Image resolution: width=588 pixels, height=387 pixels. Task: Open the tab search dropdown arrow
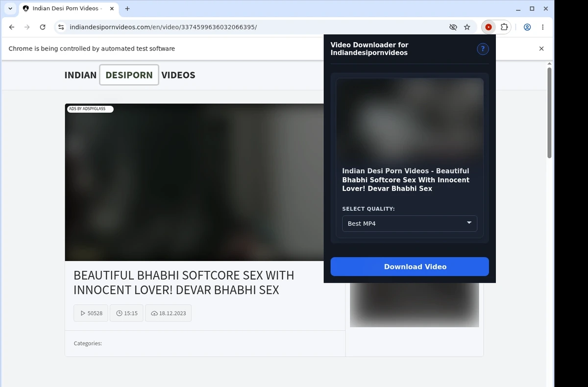point(10,8)
